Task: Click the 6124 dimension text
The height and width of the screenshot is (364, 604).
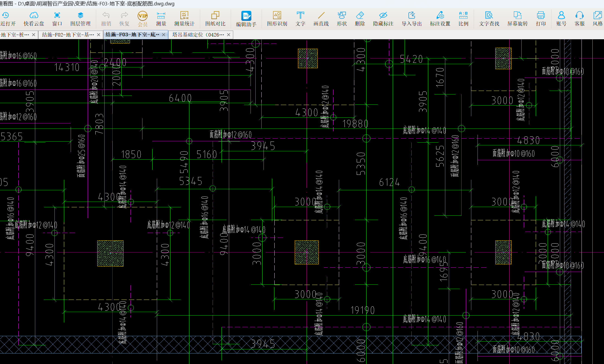Action: coord(389,182)
